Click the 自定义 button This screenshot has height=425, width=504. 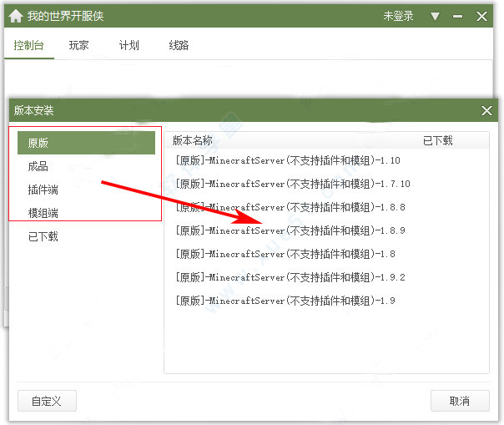coord(47,401)
